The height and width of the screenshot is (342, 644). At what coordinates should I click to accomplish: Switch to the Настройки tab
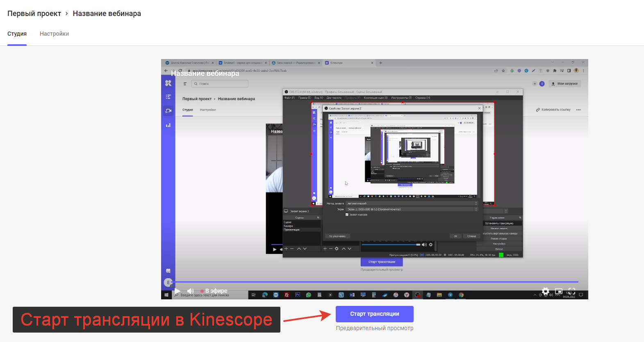click(54, 34)
